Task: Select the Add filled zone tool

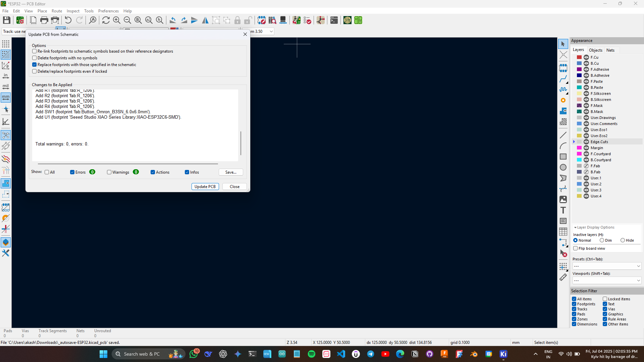Action: (563, 111)
